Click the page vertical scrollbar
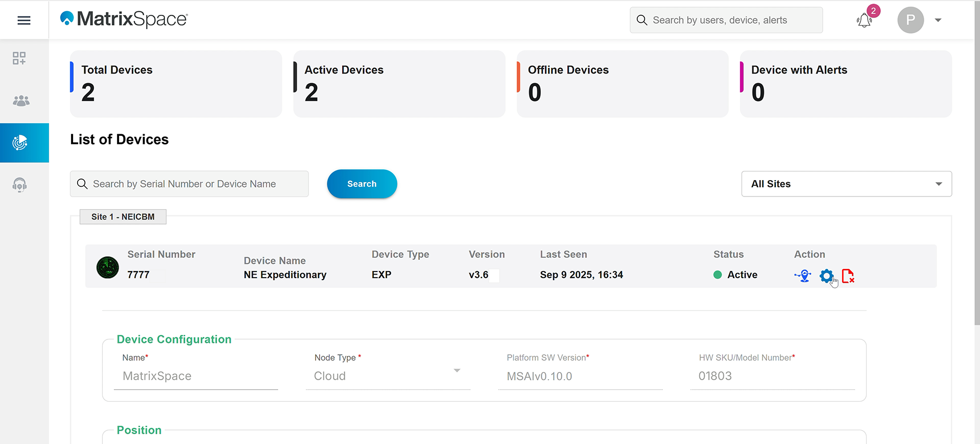 coord(977,163)
